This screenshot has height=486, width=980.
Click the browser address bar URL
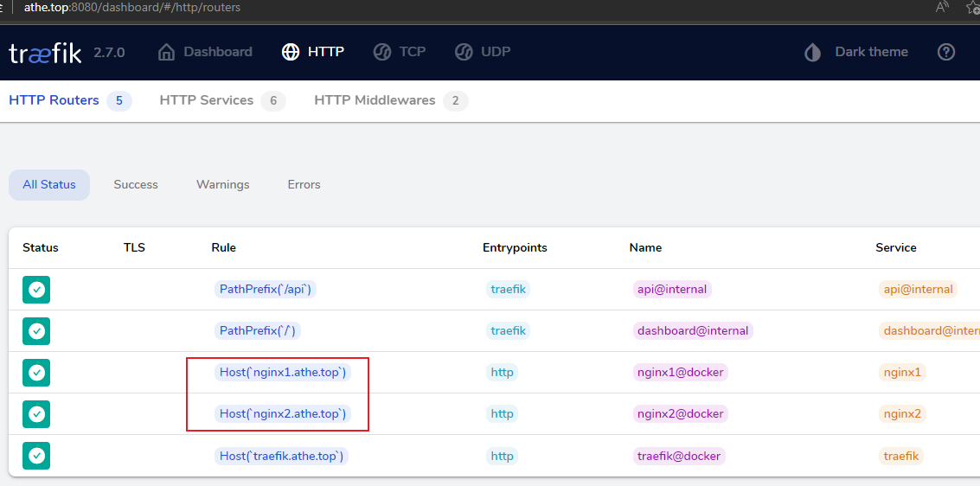(x=131, y=8)
